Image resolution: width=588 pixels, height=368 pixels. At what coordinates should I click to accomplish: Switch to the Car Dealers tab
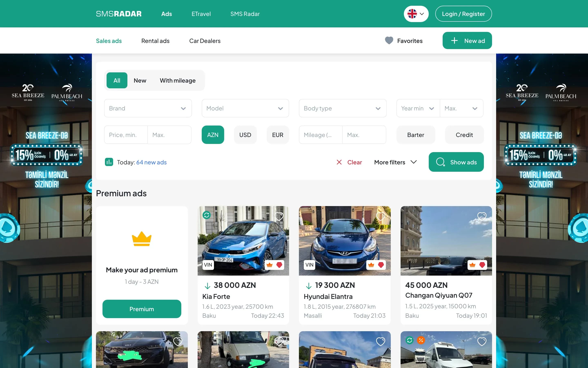(205, 41)
